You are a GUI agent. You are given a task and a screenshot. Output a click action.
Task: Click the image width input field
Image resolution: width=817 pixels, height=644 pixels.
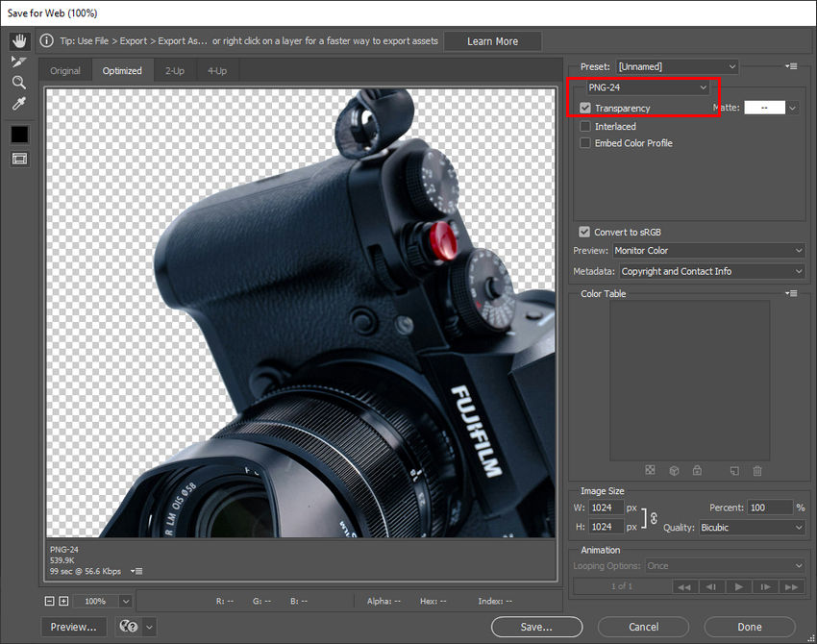(x=607, y=508)
